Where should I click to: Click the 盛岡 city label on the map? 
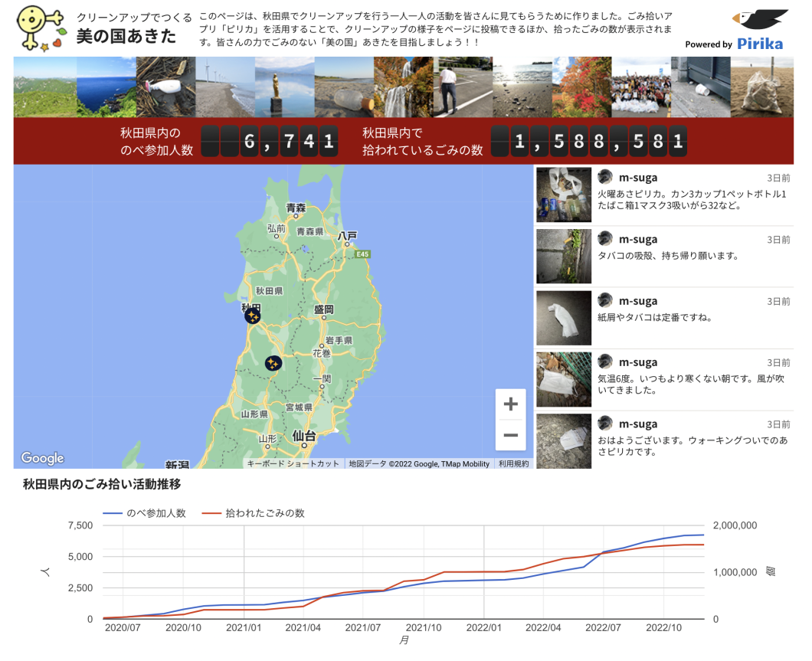point(324,309)
